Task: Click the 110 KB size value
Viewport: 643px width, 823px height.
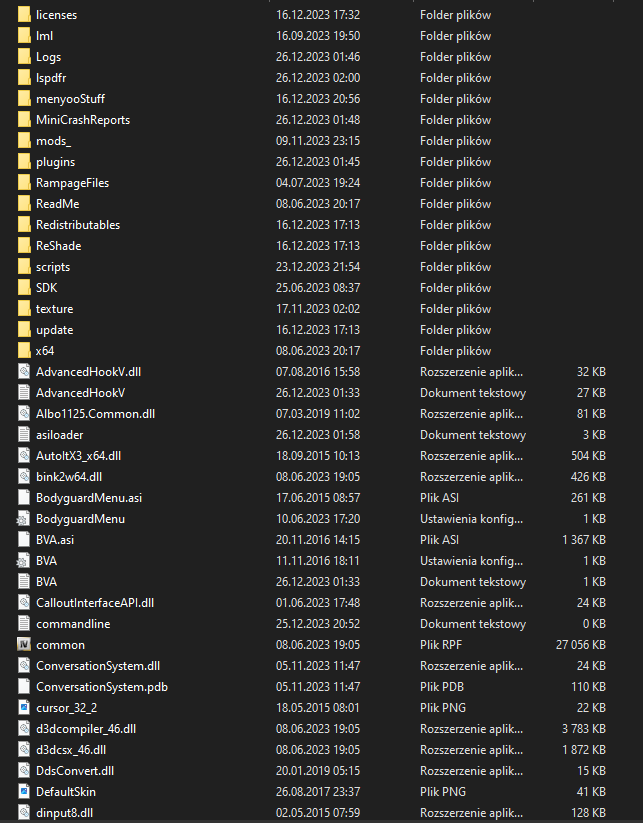Action: [x=588, y=687]
